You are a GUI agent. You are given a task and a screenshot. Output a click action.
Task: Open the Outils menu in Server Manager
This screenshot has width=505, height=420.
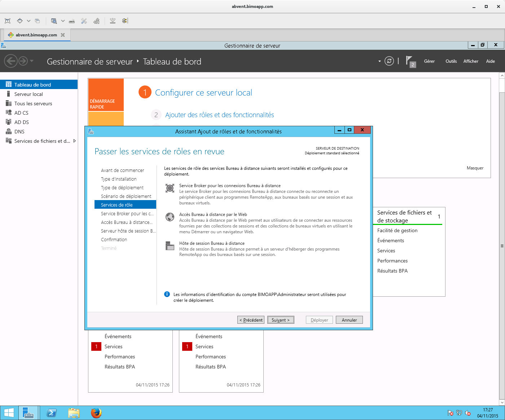coord(451,61)
